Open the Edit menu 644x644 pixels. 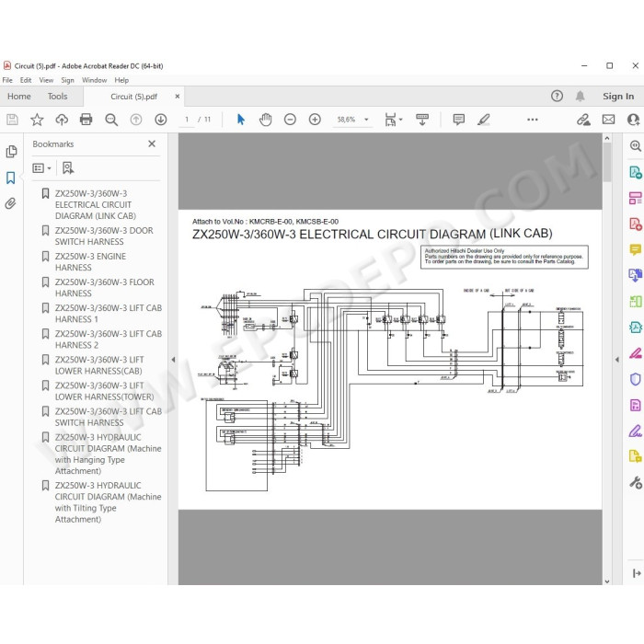[26, 80]
